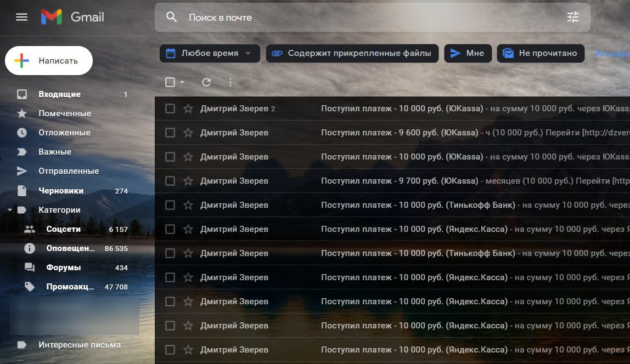Screen dimensions: 630x364
Task: Star the 9 600 руб. (ЮKassa) email
Action: point(188,133)
